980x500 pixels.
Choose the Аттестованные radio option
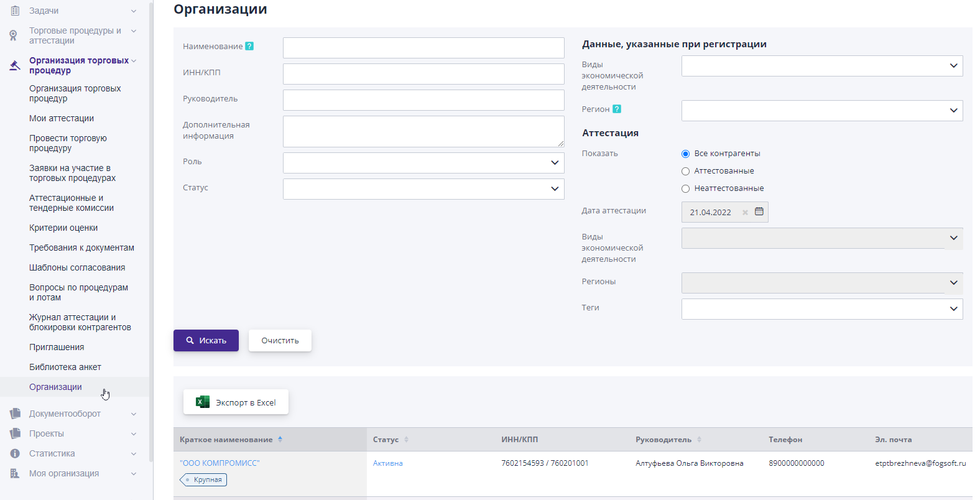(685, 171)
